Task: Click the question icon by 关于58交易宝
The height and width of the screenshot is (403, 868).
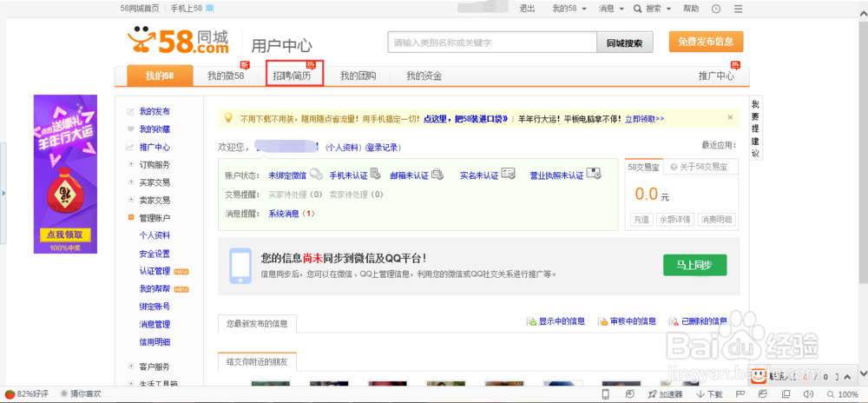Action: tap(674, 167)
